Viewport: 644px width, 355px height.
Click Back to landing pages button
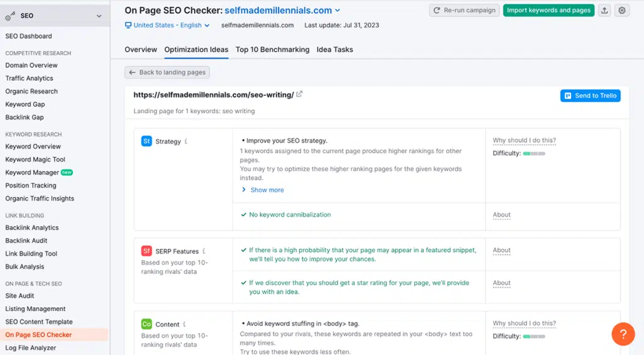click(x=167, y=72)
